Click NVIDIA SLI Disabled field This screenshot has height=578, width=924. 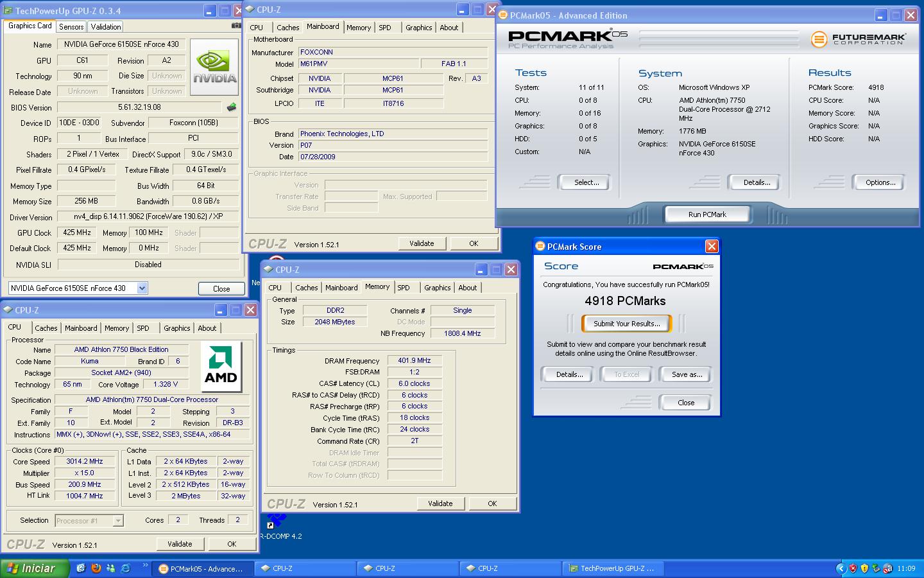(148, 265)
